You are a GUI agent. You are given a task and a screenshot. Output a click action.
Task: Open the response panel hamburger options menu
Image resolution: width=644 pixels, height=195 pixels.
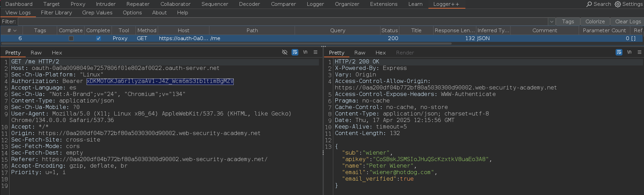click(639, 52)
